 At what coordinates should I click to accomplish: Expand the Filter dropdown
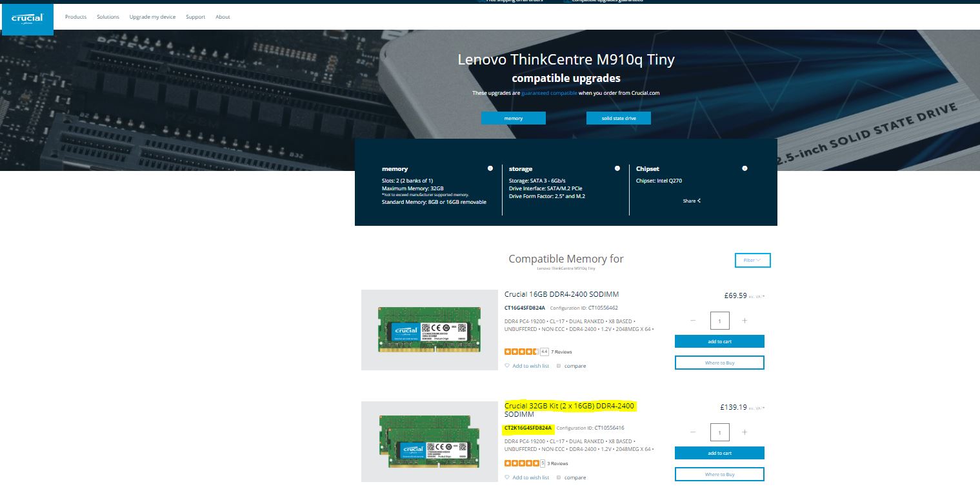(752, 260)
